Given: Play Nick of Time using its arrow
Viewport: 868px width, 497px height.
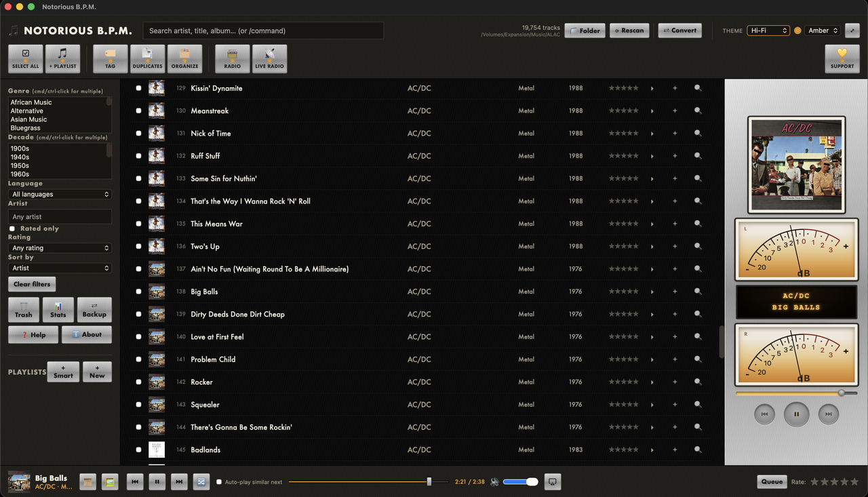Looking at the screenshot, I should [x=652, y=134].
